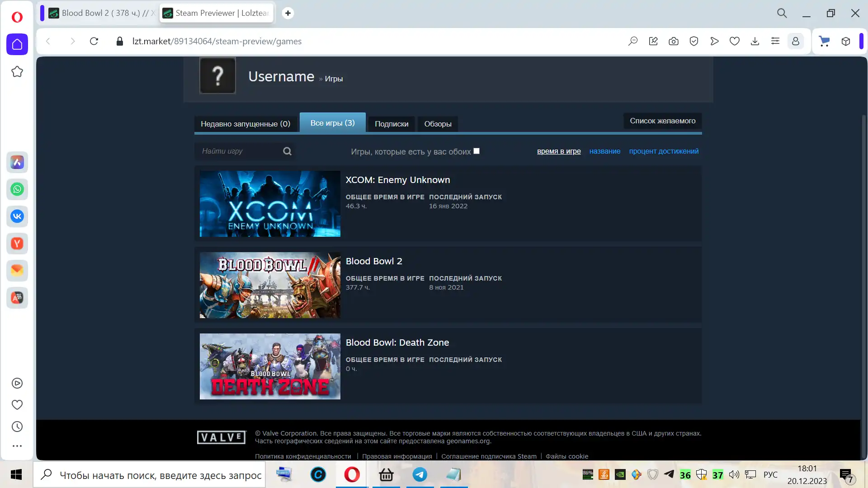
Task: Open mail envelope icon in sidebar
Action: click(17, 271)
